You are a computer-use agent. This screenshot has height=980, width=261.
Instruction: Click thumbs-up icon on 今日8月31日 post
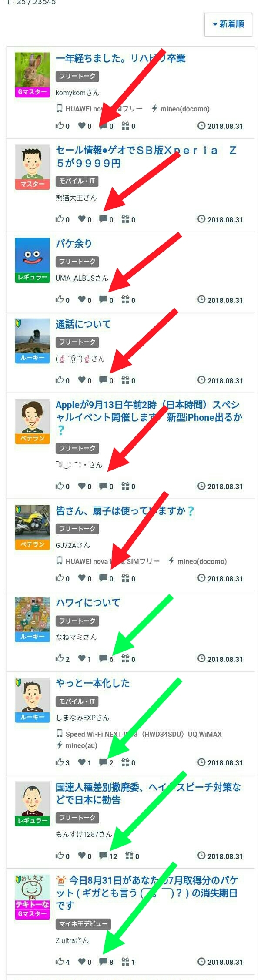click(x=60, y=961)
